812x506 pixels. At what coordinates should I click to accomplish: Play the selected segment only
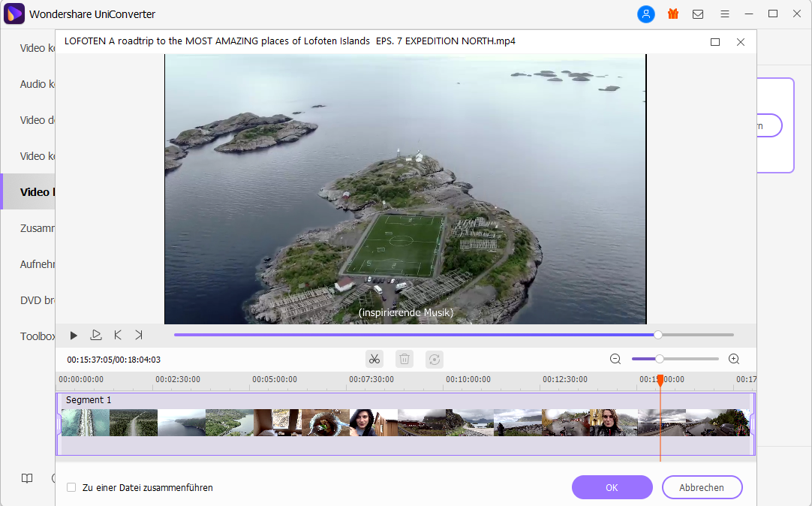96,335
